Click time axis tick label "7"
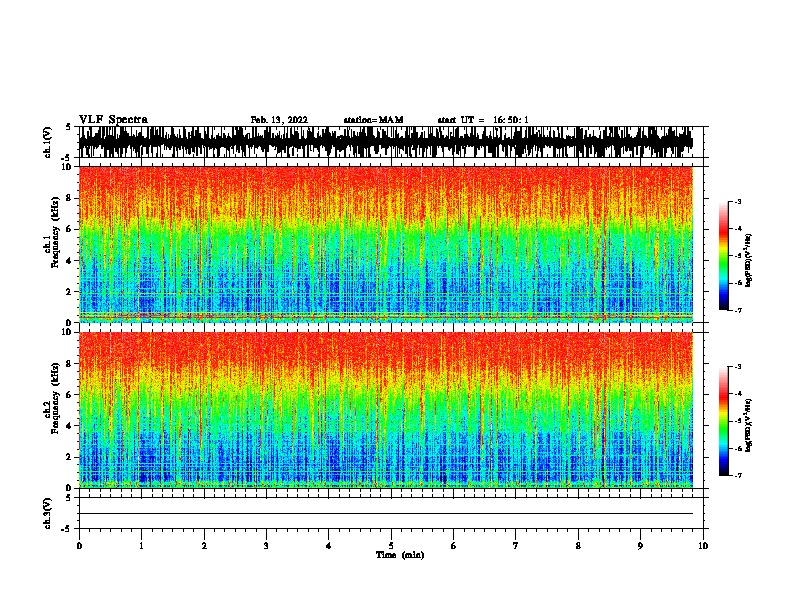792x612 pixels. pyautogui.click(x=516, y=546)
